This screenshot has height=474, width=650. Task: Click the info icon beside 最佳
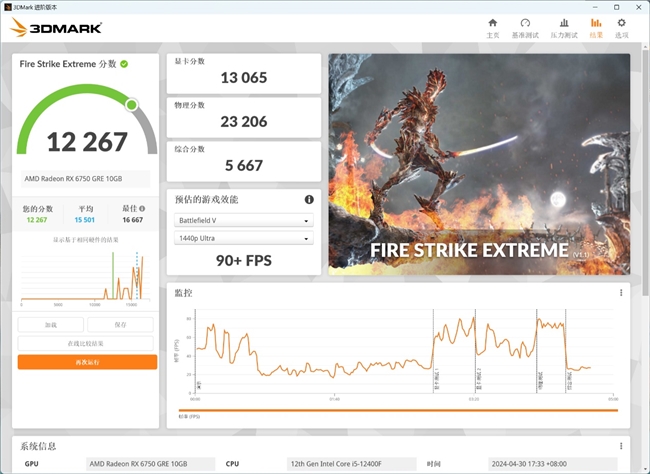[x=142, y=209]
